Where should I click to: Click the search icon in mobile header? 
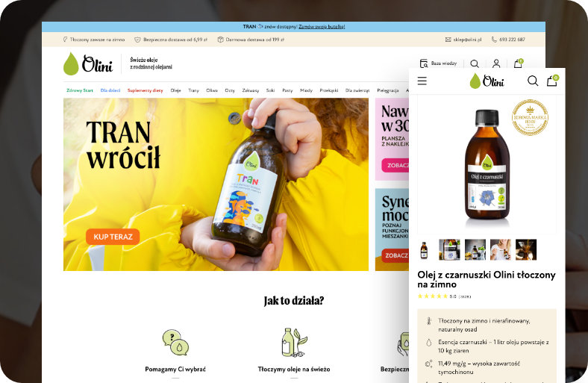533,81
